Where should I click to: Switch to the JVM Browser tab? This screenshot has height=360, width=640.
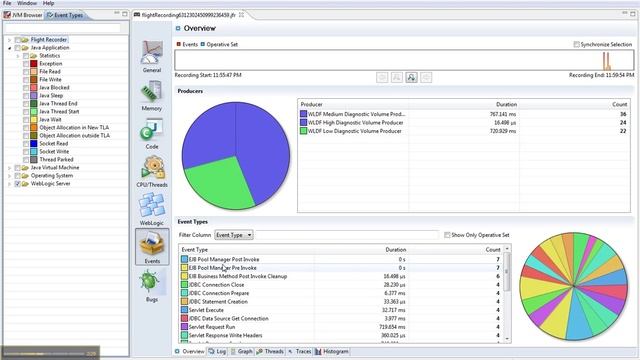pyautogui.click(x=23, y=15)
